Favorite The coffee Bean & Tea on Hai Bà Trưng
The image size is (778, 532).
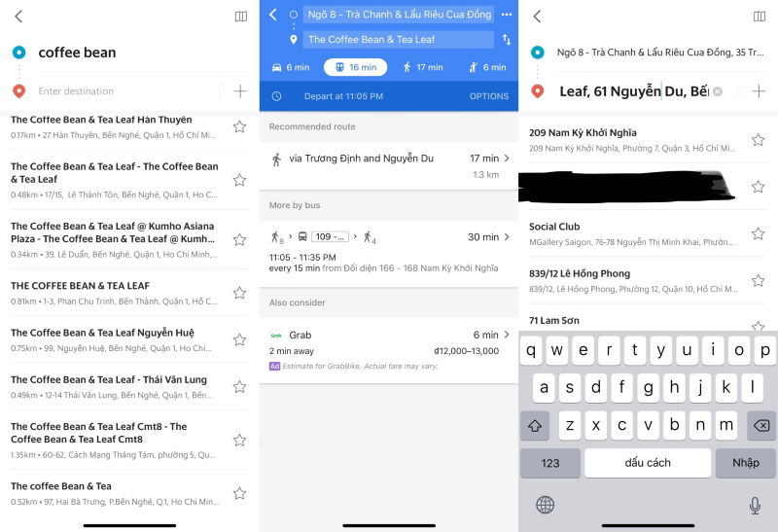[239, 493]
